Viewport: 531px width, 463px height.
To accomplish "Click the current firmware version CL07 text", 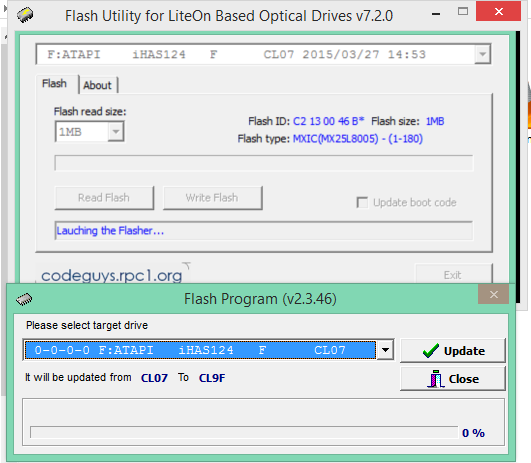I will tap(154, 378).
